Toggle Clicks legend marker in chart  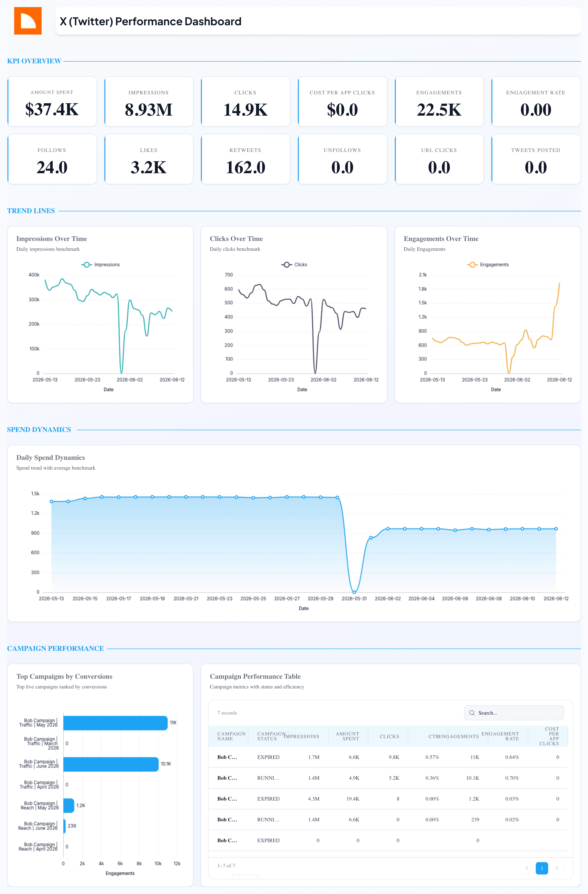286,264
